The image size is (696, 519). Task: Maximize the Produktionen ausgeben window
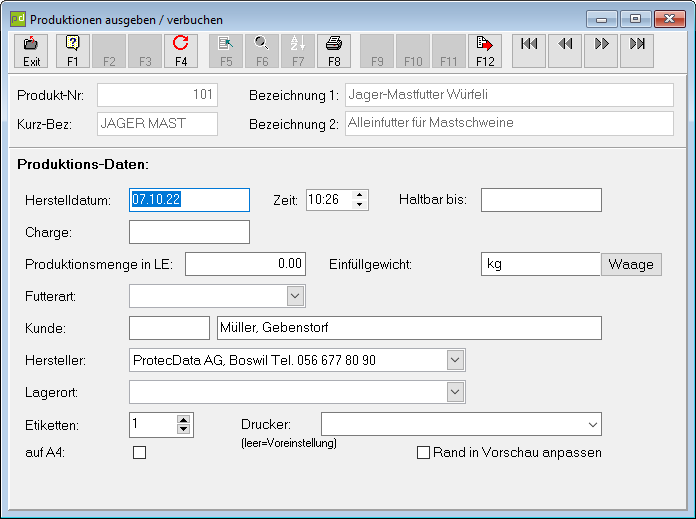[x=636, y=20]
